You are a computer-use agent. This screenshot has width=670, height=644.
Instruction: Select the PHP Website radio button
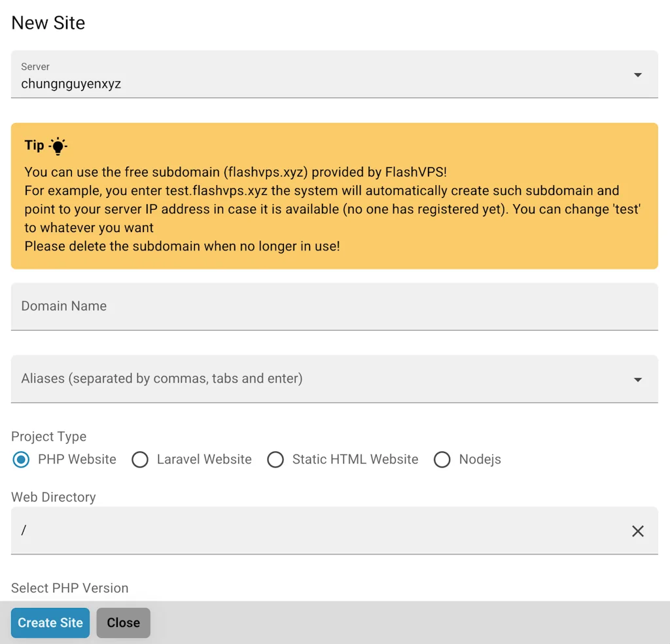[x=22, y=460]
